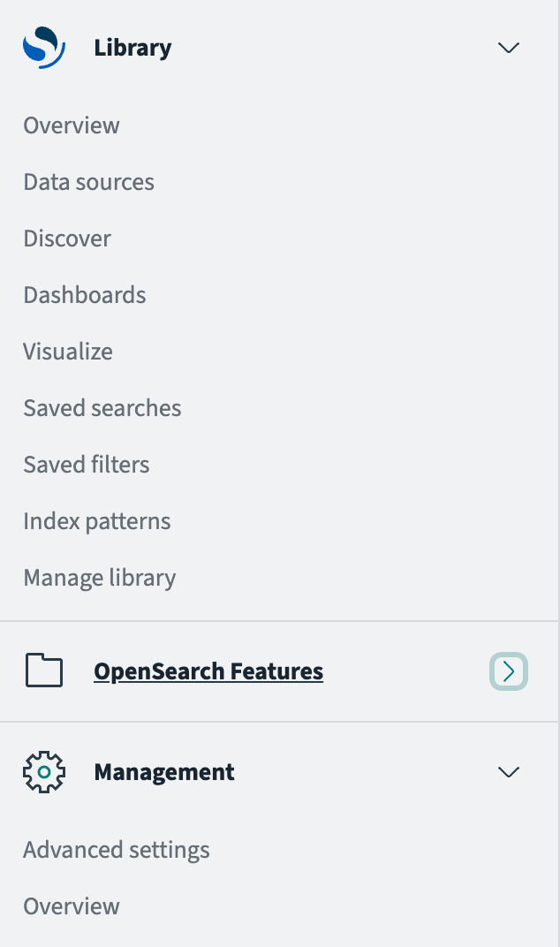Image resolution: width=560 pixels, height=947 pixels.
Task: Open the Discover page
Action: pyautogui.click(x=67, y=238)
